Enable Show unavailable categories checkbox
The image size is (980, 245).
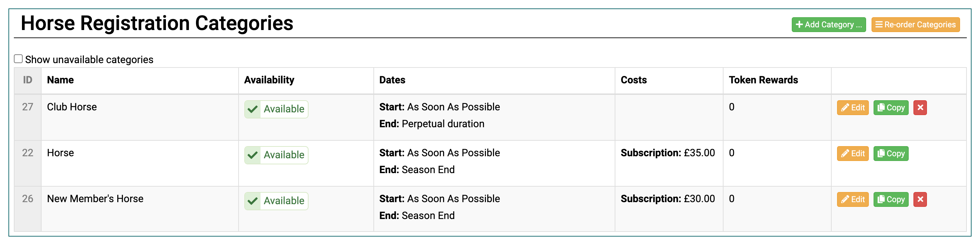pyautogui.click(x=18, y=59)
